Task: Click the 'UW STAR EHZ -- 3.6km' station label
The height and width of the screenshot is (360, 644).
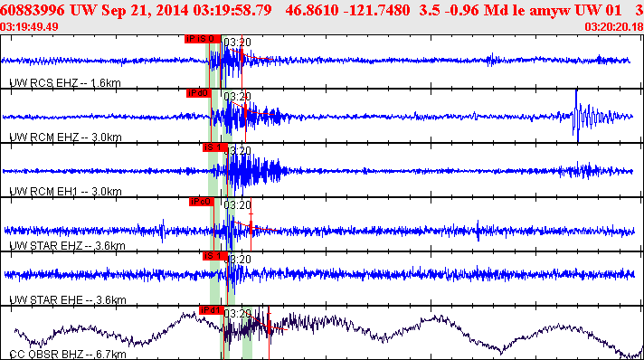Action: point(67,246)
